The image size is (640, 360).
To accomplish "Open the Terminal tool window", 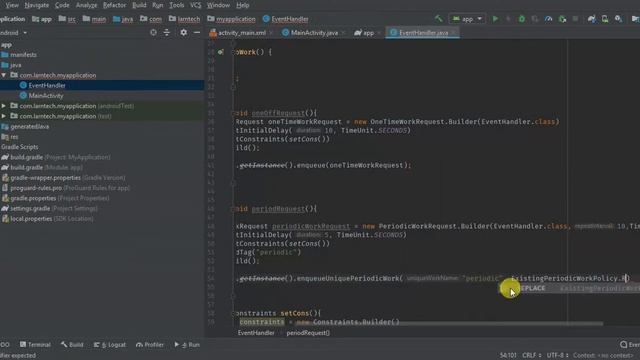I will point(35,344).
